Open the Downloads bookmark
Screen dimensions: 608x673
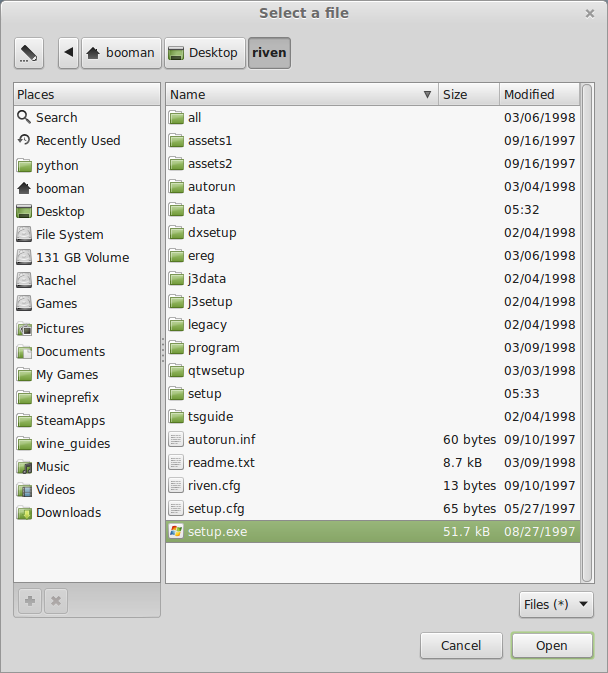(x=87, y=512)
